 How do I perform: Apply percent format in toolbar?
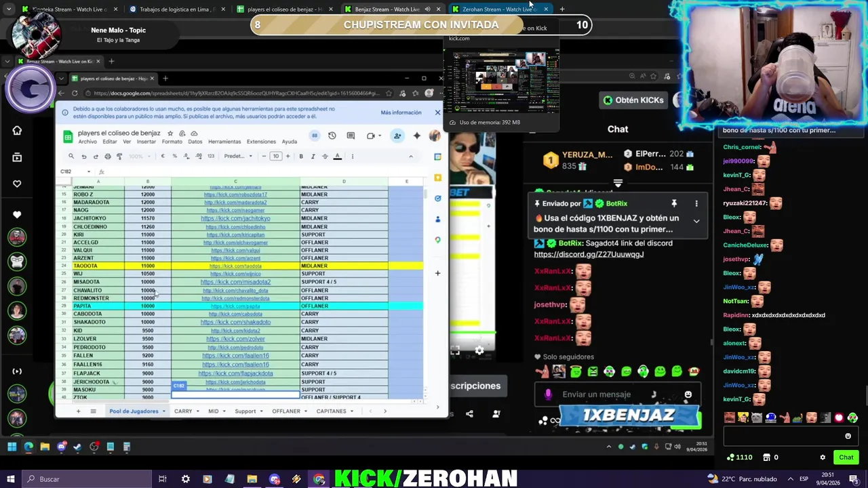tap(174, 157)
